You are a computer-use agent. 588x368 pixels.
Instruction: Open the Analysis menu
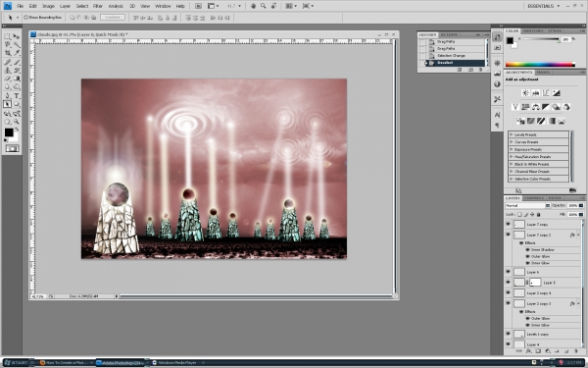tap(116, 6)
